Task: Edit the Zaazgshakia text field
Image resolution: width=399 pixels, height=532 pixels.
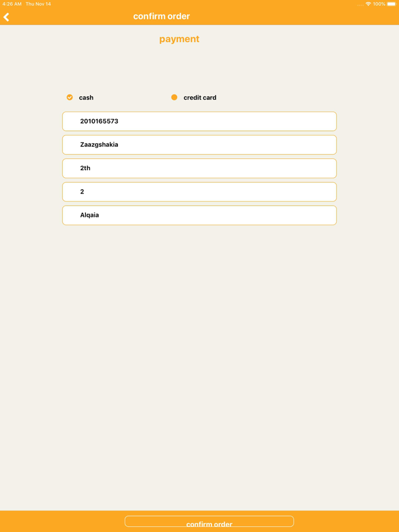Action: coord(199,145)
